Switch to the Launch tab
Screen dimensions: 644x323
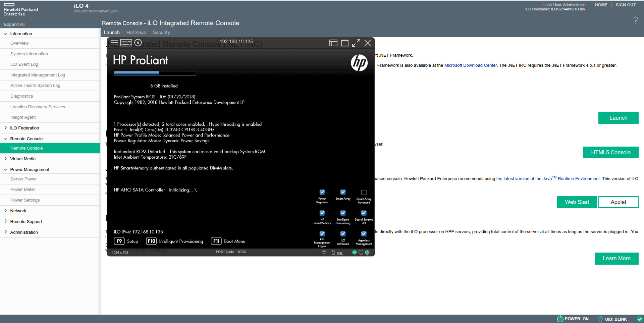(x=112, y=33)
